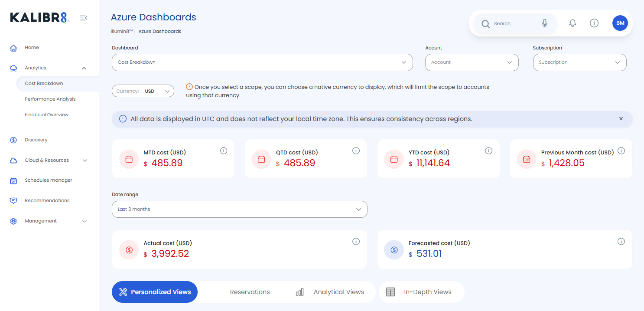
Task: Select the Personalized Views tab
Action: [155, 292]
